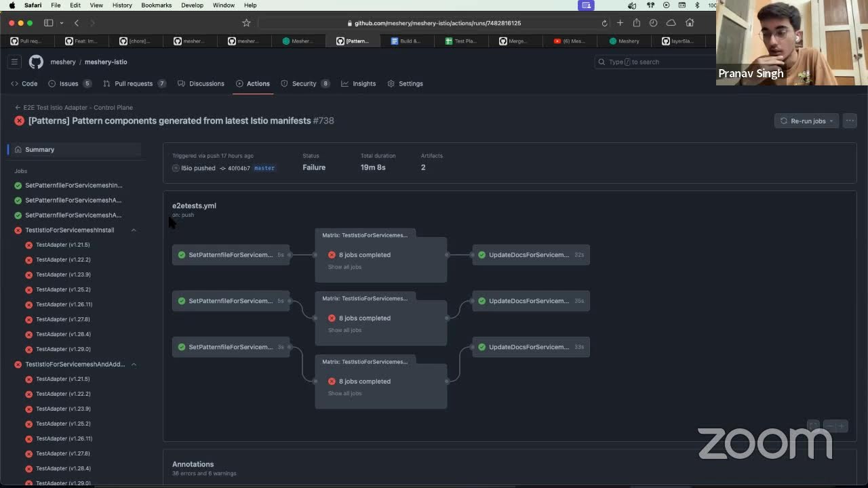Screen dimensions: 868x488
Task: Bookmark page with star icon
Action: [x=246, y=22]
